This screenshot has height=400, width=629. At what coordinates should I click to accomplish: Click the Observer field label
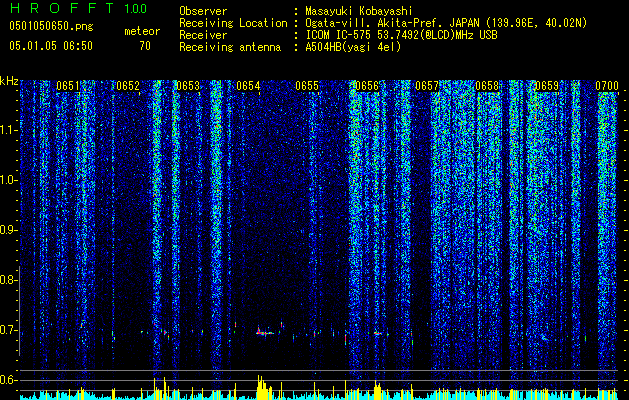(x=203, y=11)
